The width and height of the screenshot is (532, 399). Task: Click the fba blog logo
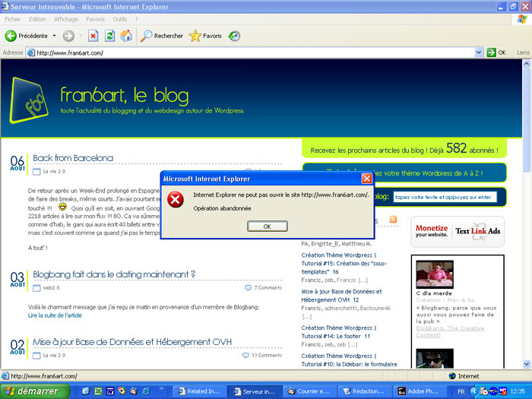tap(29, 100)
